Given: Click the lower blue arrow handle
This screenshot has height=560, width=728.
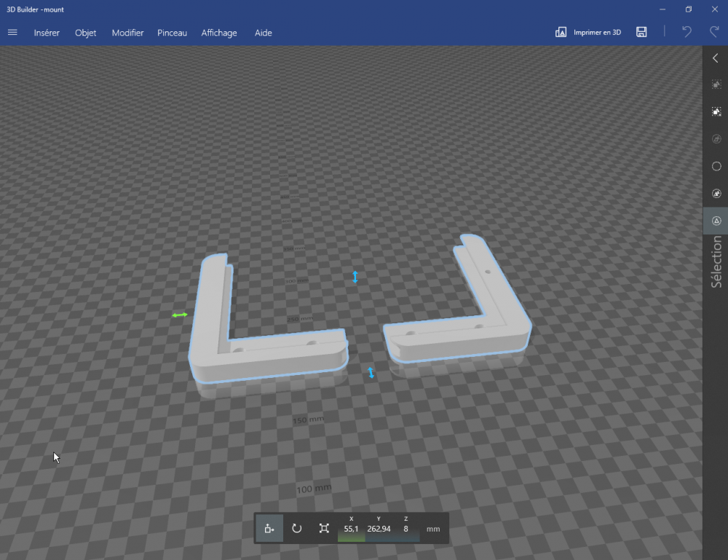Looking at the screenshot, I should (371, 372).
